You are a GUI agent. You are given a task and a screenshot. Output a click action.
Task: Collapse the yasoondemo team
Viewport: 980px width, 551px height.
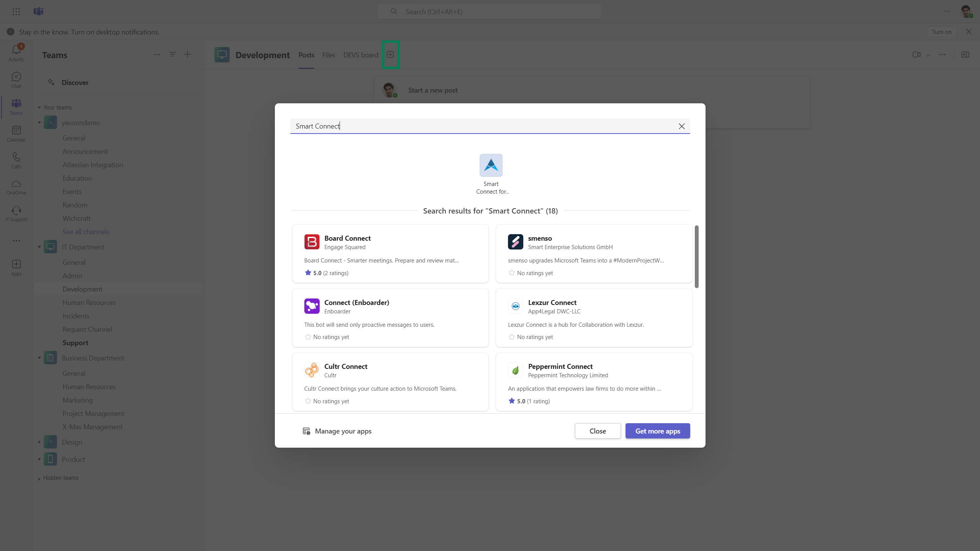[x=39, y=123]
